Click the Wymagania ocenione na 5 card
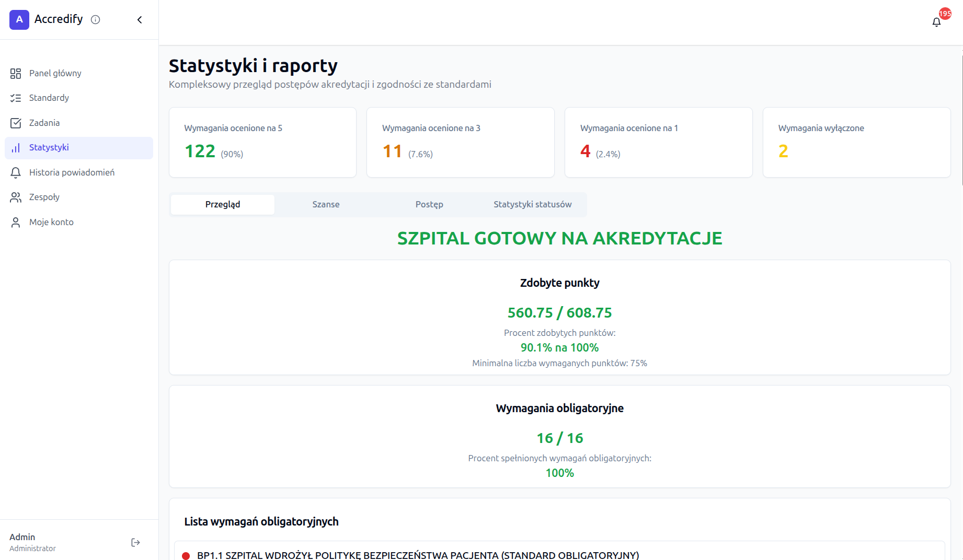The width and height of the screenshot is (963, 560). (262, 142)
